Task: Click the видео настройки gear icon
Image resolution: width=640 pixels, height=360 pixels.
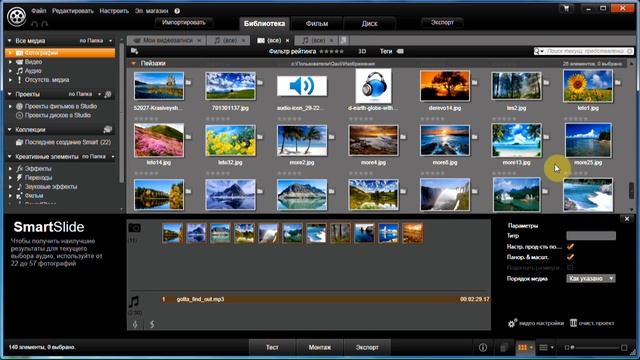Action: pyautogui.click(x=512, y=323)
